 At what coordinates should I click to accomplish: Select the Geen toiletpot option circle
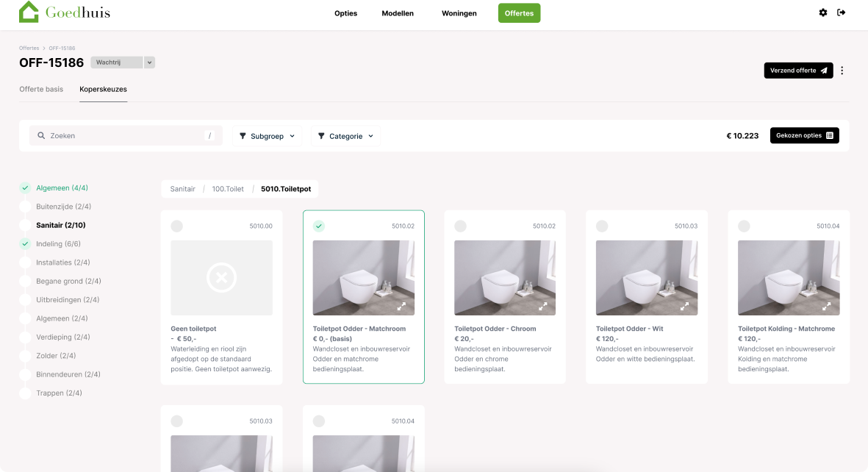(x=176, y=226)
